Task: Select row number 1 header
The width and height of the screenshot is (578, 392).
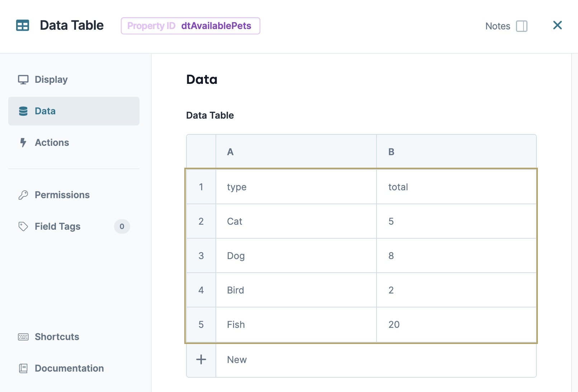Action: pos(201,187)
